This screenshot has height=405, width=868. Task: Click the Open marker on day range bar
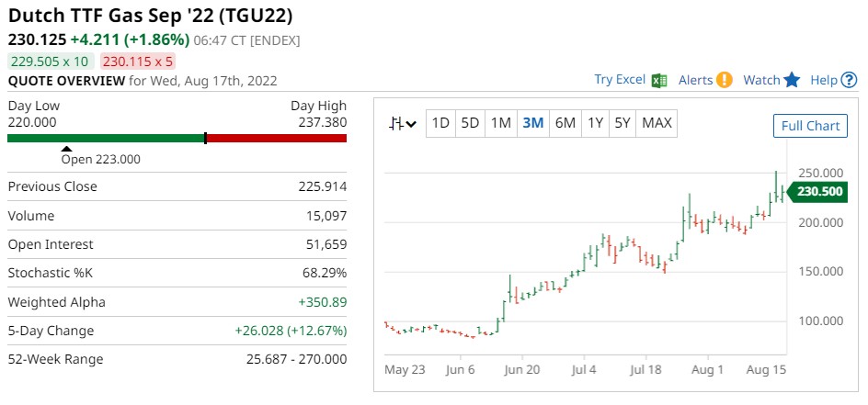click(x=66, y=148)
